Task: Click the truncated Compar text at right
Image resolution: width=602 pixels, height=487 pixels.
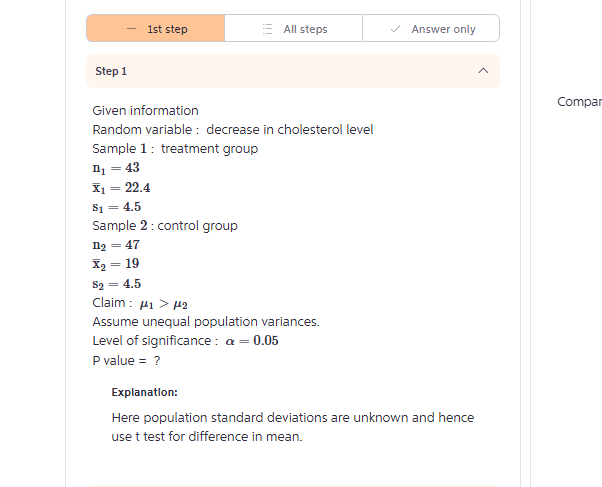Action: (x=579, y=102)
